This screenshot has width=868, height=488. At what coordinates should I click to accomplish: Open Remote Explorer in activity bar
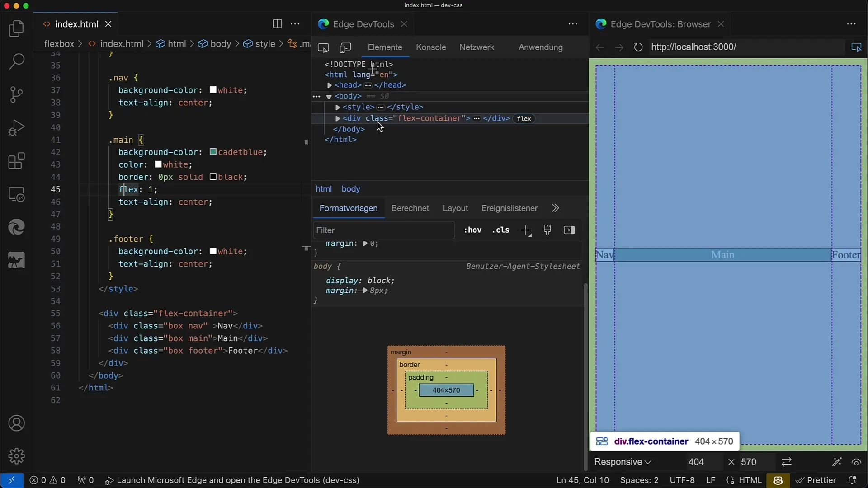pyautogui.click(x=16, y=194)
